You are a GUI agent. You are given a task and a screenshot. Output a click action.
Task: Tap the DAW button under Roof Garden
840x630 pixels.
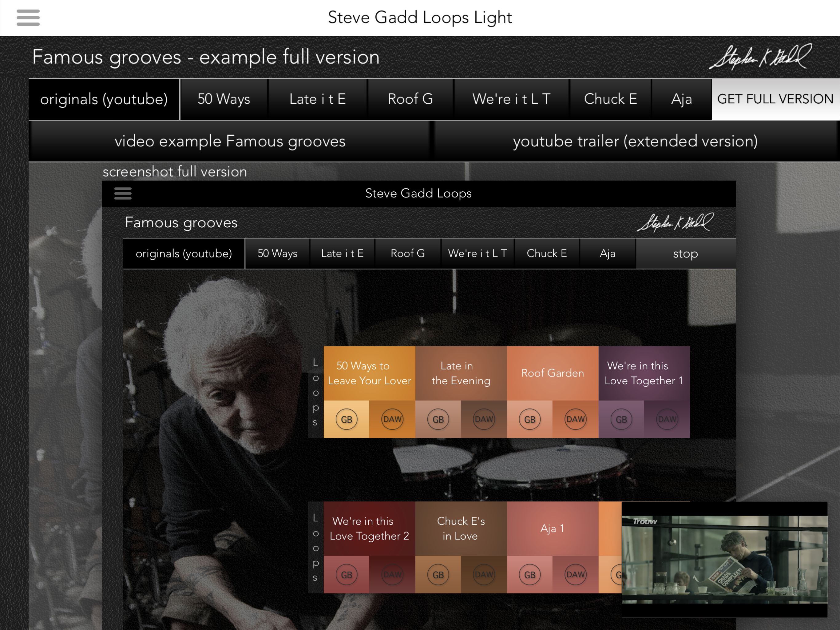(x=576, y=420)
